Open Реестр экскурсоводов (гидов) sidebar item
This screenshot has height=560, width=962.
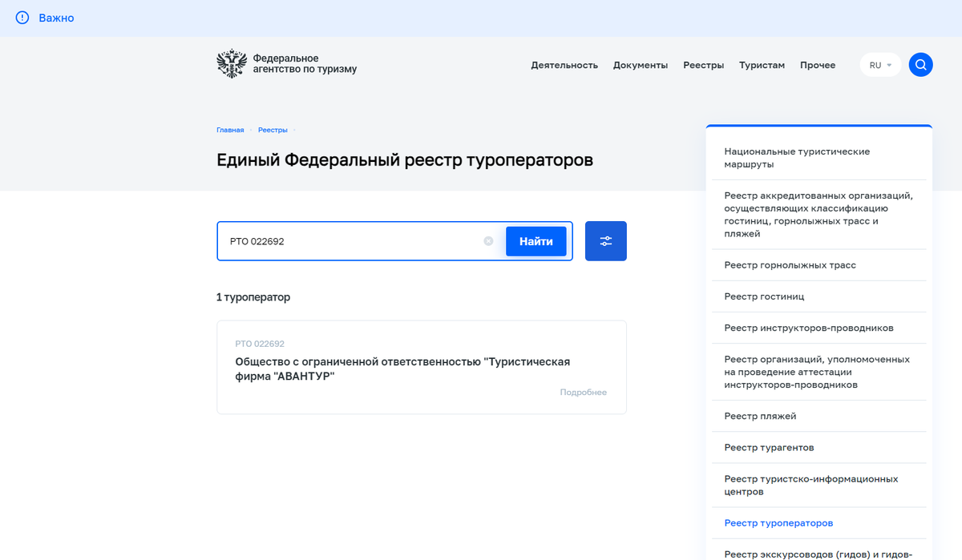click(819, 551)
